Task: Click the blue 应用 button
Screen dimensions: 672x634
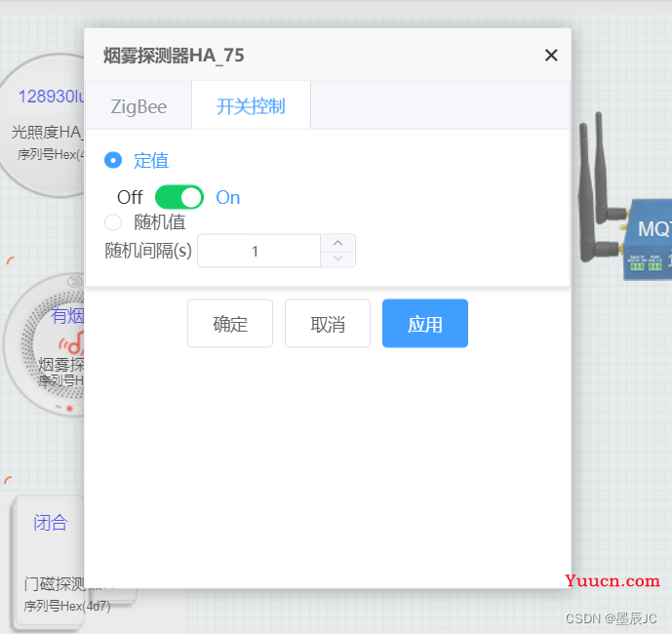Action: 424,324
